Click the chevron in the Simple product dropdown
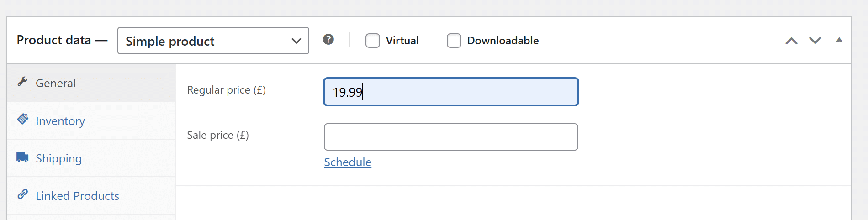 click(296, 41)
